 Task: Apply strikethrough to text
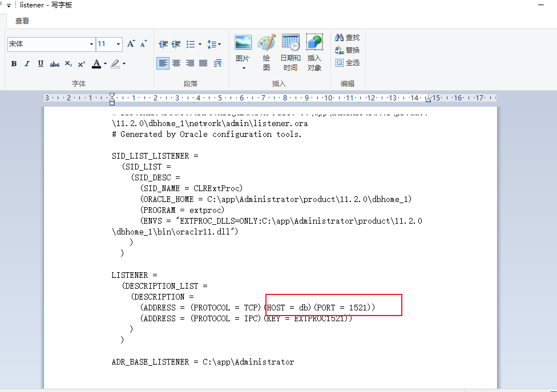[55, 64]
